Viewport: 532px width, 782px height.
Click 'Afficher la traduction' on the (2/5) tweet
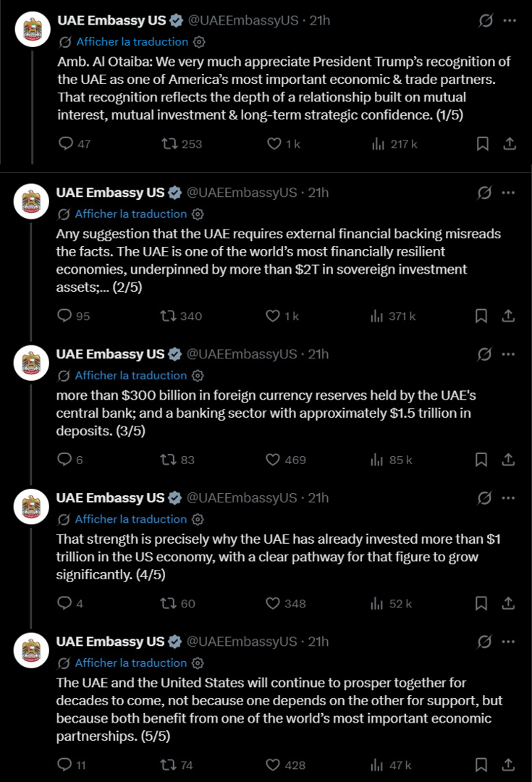click(x=130, y=214)
